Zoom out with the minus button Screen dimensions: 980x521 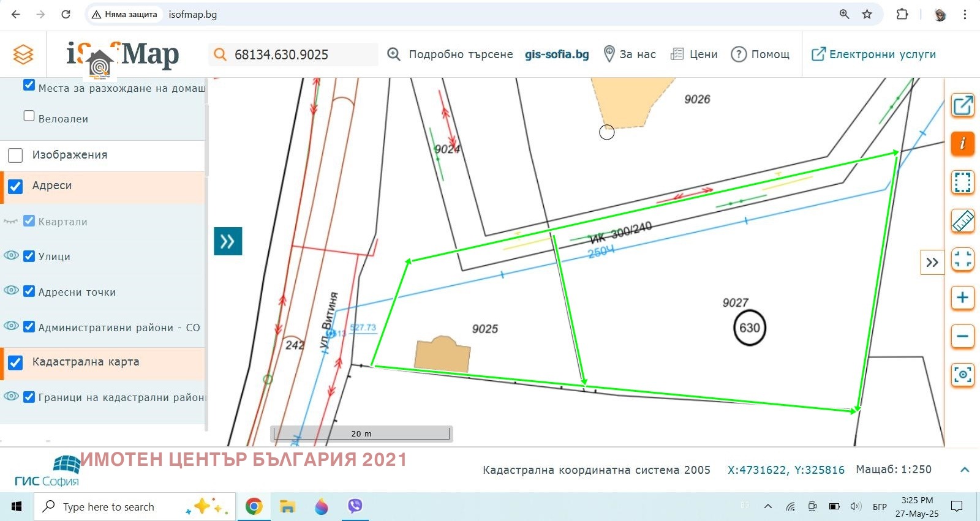click(x=962, y=336)
